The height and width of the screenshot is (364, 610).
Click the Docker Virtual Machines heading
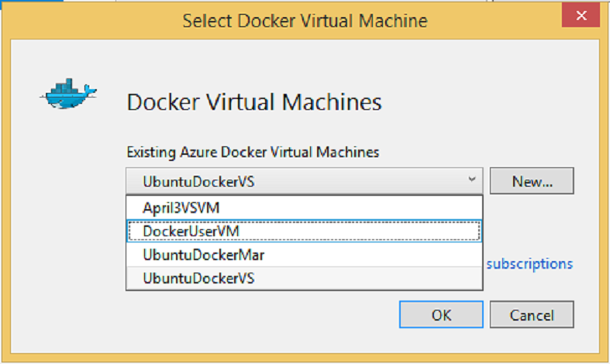click(254, 102)
